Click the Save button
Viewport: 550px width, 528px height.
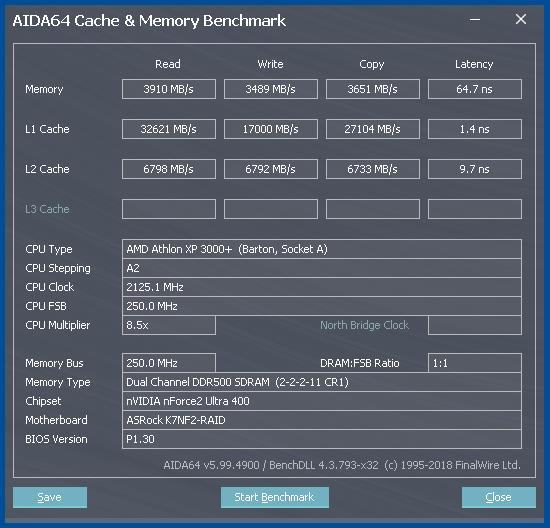click(50, 497)
